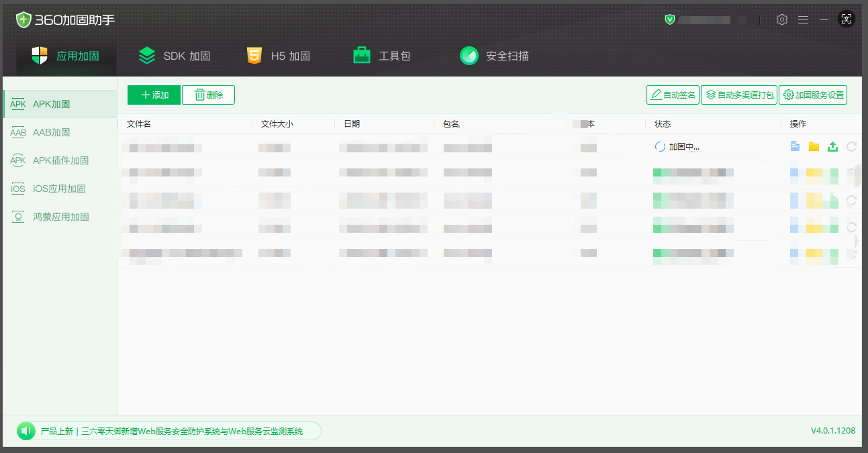Click the V4.0.1.1208 version label
The width and height of the screenshot is (868, 453).
point(833,431)
